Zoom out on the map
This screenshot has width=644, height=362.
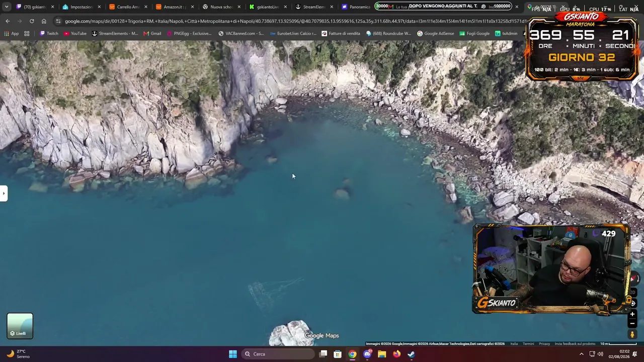[632, 323]
